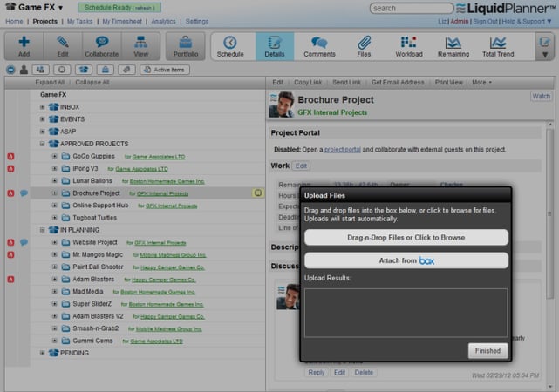This screenshot has height=392, width=559.
Task: Show the Workload chart view
Action: 408,46
